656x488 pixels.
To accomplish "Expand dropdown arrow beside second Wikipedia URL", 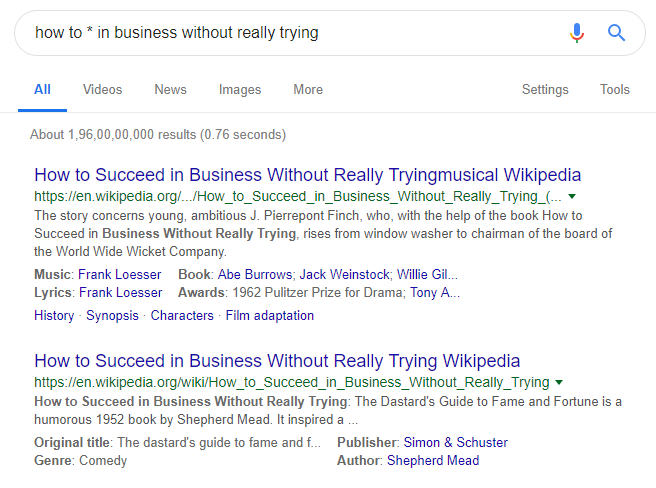I will point(559,383).
